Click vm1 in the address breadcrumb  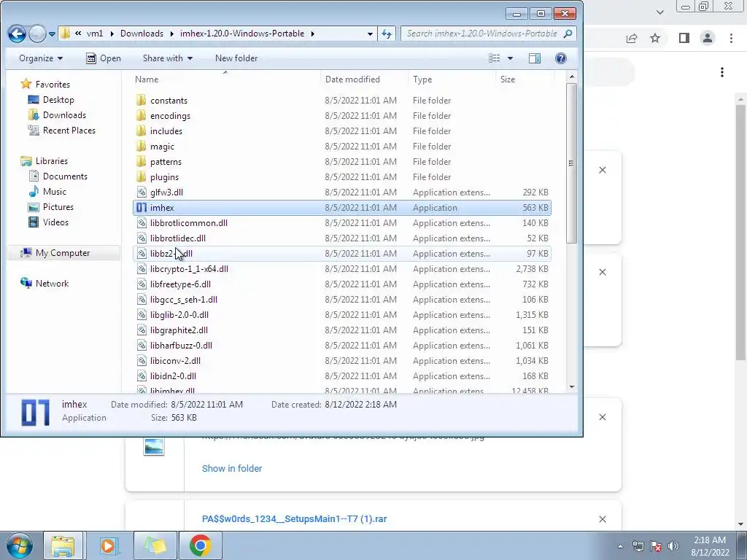pyautogui.click(x=95, y=34)
